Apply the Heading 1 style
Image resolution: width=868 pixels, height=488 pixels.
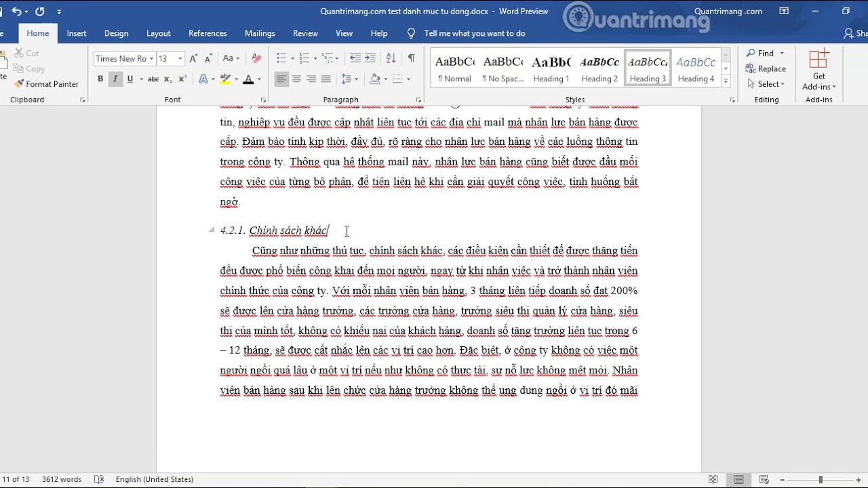(x=551, y=68)
